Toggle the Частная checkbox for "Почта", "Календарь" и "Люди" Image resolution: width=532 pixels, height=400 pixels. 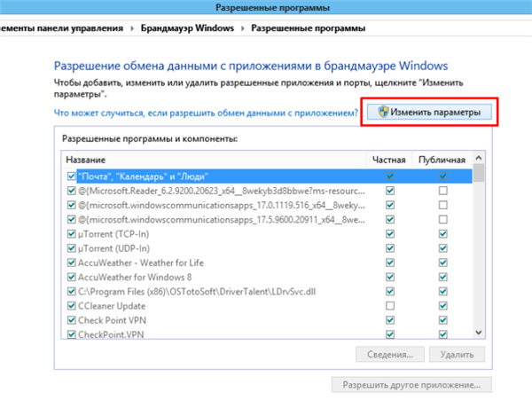point(390,176)
